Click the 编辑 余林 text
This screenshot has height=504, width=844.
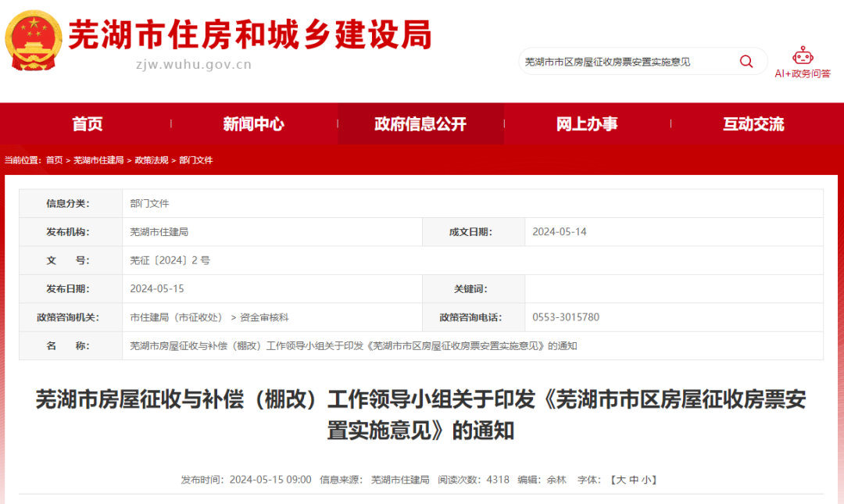pos(542,480)
